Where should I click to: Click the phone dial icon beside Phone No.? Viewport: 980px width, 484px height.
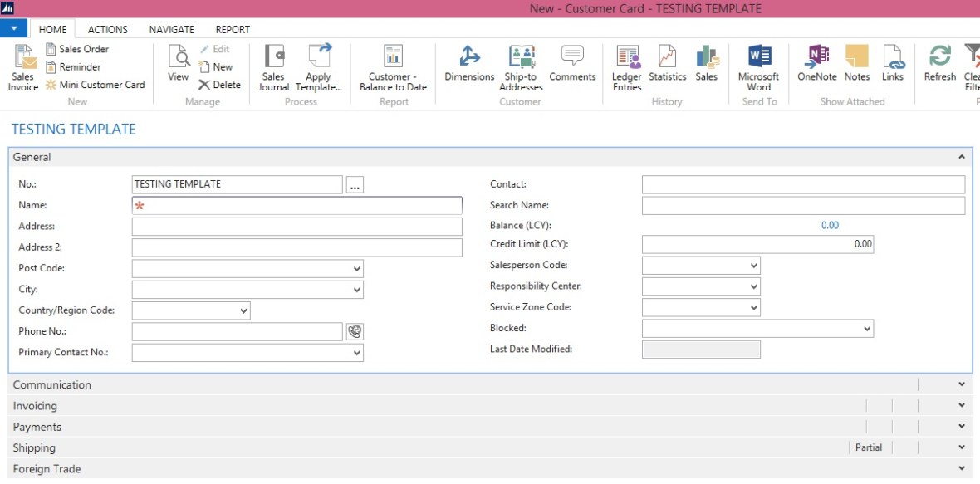355,331
